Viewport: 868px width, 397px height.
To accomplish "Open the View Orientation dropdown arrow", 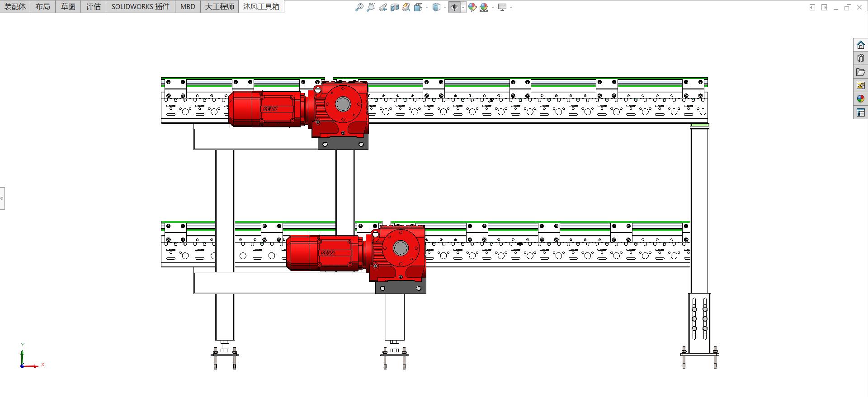I will pos(427,7).
